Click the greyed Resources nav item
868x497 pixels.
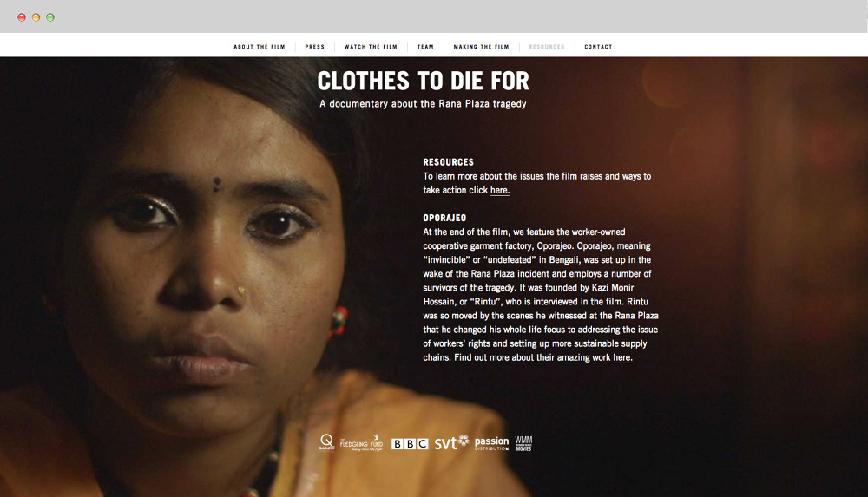[546, 47]
